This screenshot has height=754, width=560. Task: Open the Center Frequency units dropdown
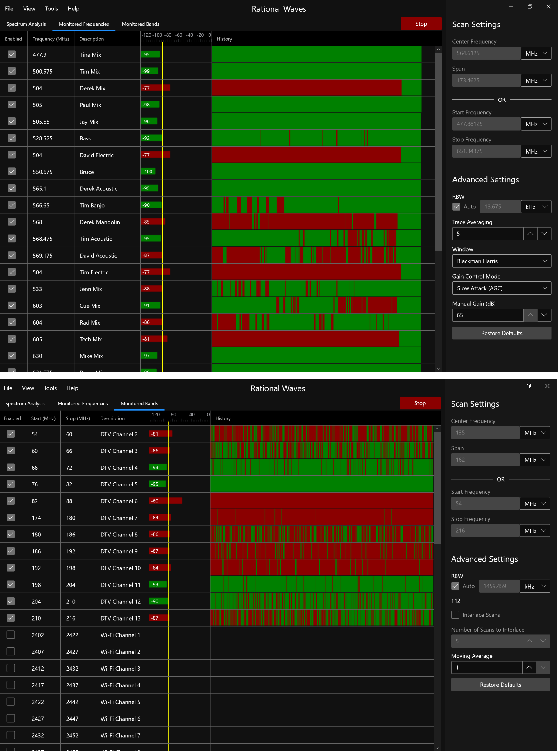[x=536, y=53]
